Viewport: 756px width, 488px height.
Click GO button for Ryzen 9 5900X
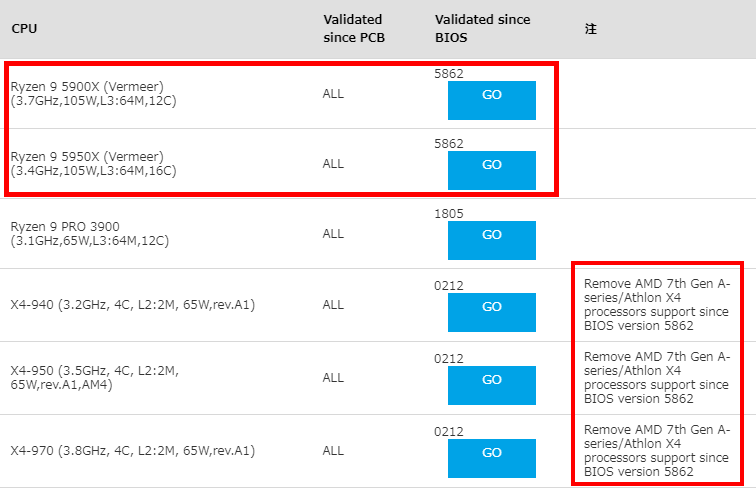point(492,100)
